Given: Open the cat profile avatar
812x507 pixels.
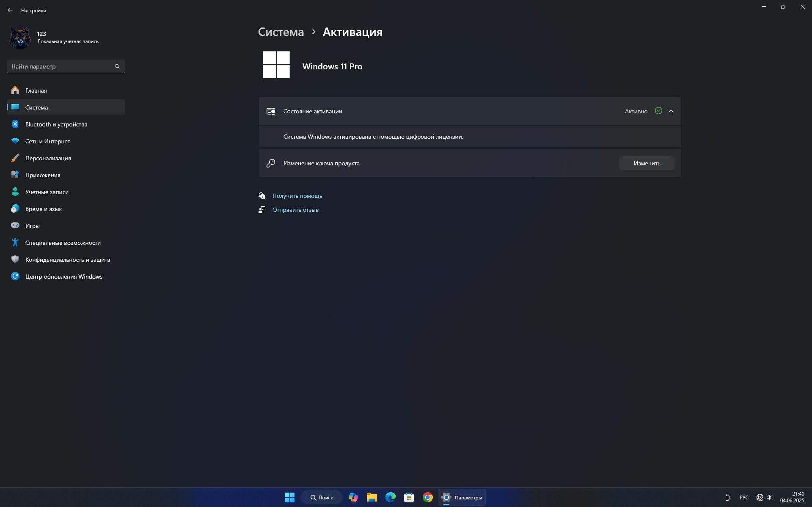Looking at the screenshot, I should click(x=20, y=38).
